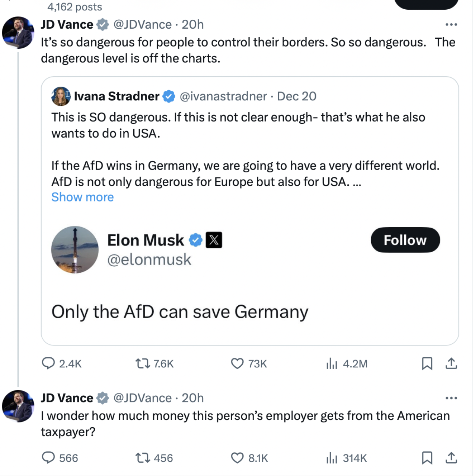Share the first JD Vance post

click(x=451, y=363)
